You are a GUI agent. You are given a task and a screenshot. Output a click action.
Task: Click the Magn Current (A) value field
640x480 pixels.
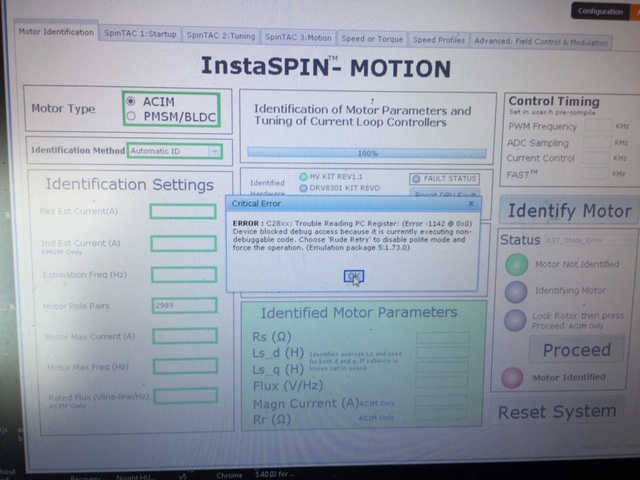tap(441, 400)
